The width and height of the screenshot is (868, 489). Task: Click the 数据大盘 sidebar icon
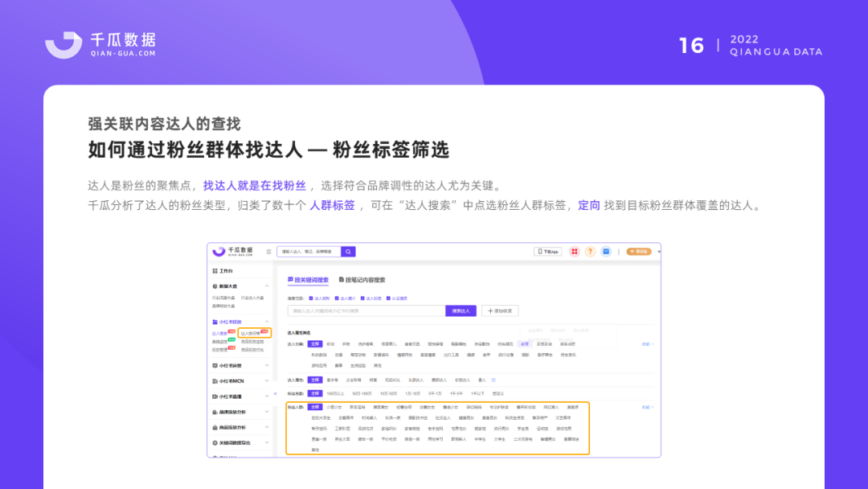[215, 286]
